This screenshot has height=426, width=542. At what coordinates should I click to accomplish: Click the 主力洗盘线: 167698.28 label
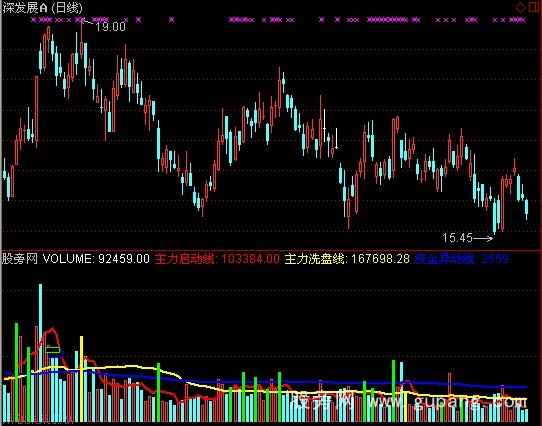click(x=347, y=258)
